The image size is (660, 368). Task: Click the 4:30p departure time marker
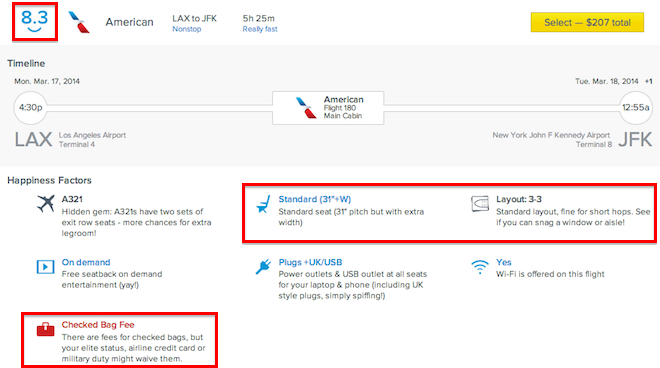[x=30, y=108]
